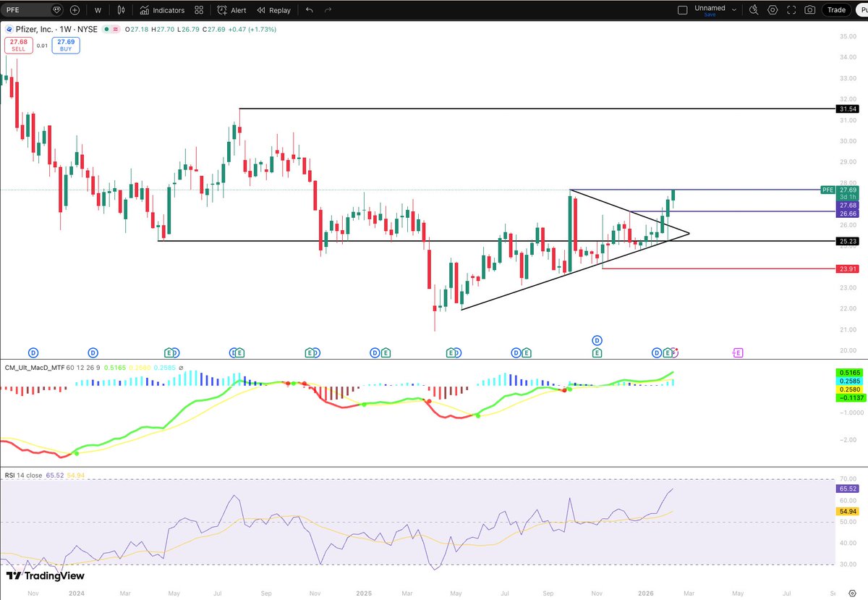Click the 2025 label on time axis
The image size is (868, 600).
[363, 593]
